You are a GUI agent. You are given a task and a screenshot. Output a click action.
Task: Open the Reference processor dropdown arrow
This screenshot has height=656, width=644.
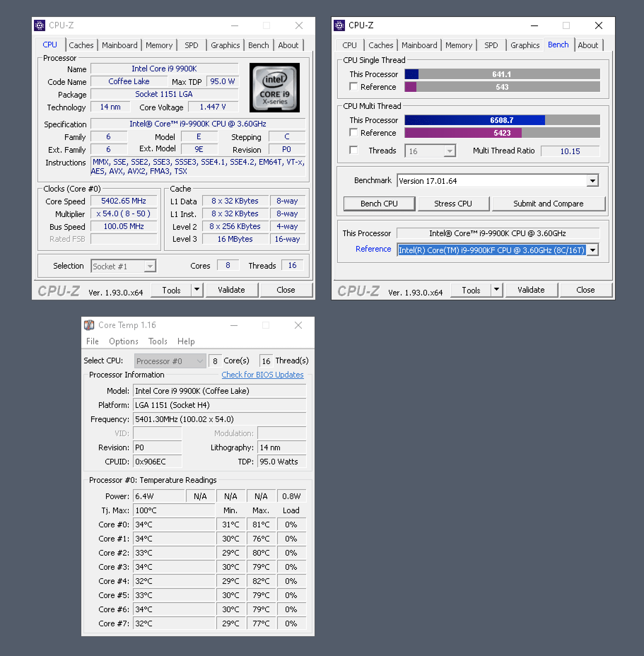(x=593, y=250)
